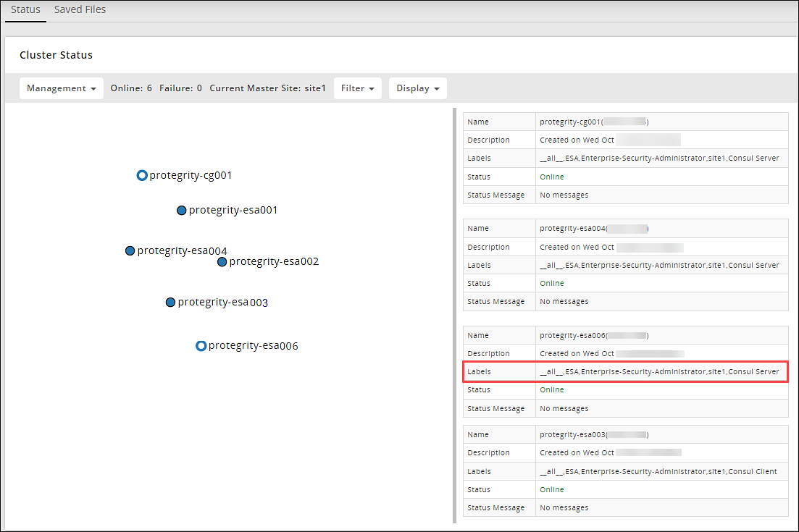
Task: Open the Display dropdown menu
Action: point(417,88)
